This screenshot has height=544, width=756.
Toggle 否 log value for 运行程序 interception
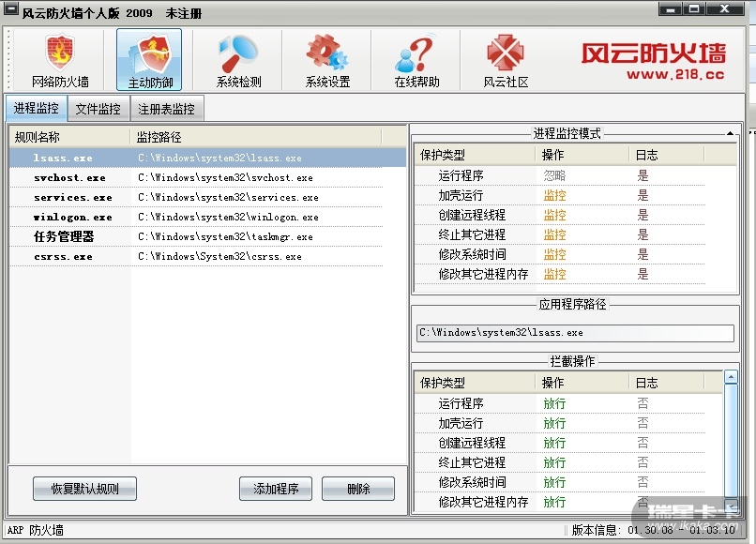pyautogui.click(x=643, y=403)
